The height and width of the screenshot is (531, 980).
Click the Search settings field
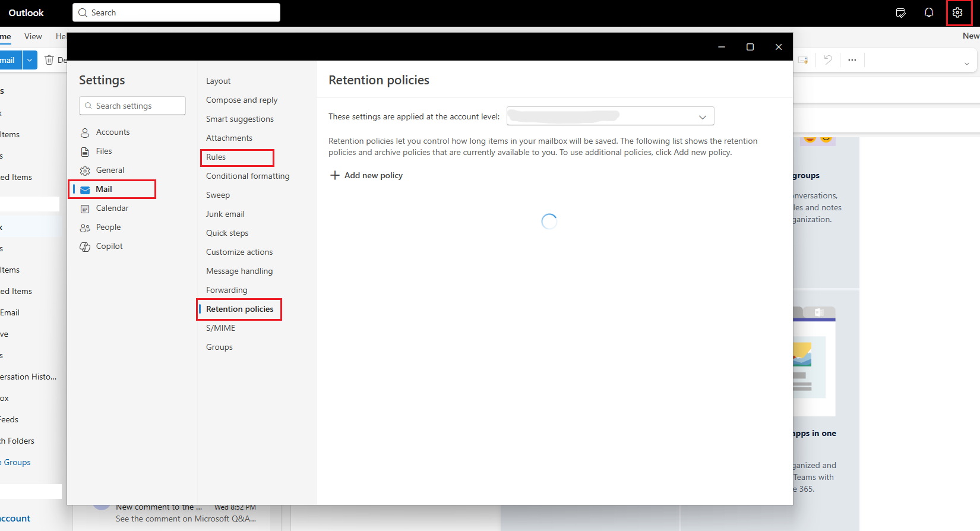coord(132,106)
